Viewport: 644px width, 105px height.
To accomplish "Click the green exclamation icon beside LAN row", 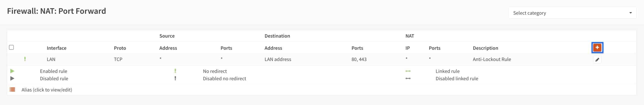I will [25, 59].
